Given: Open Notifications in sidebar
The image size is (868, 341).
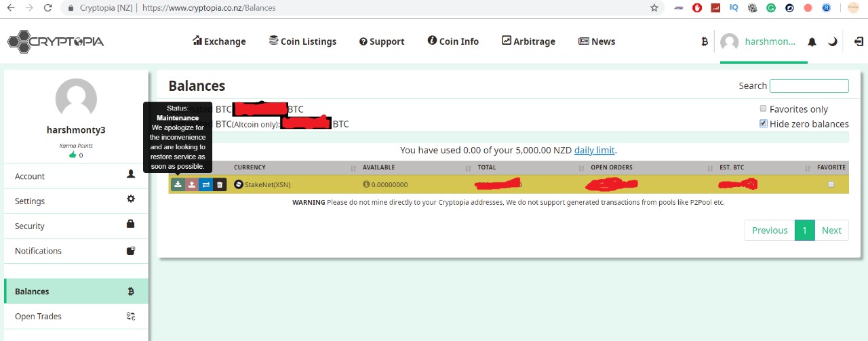Looking at the screenshot, I should [x=75, y=251].
